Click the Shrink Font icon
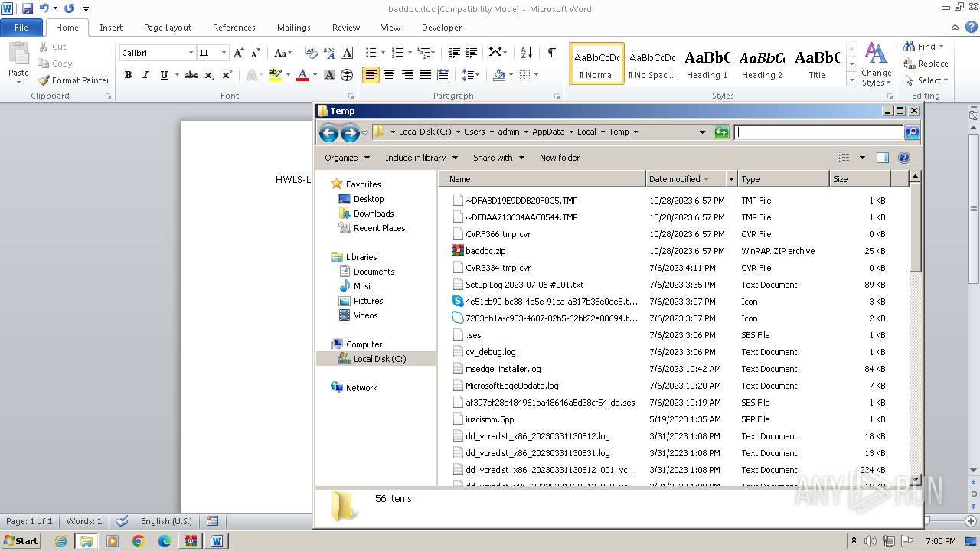 click(256, 53)
